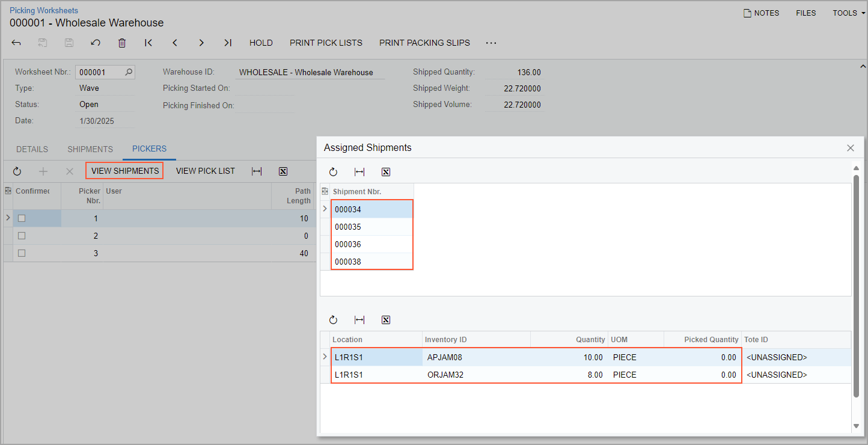Click the Undo icon in main toolbar

(x=96, y=43)
